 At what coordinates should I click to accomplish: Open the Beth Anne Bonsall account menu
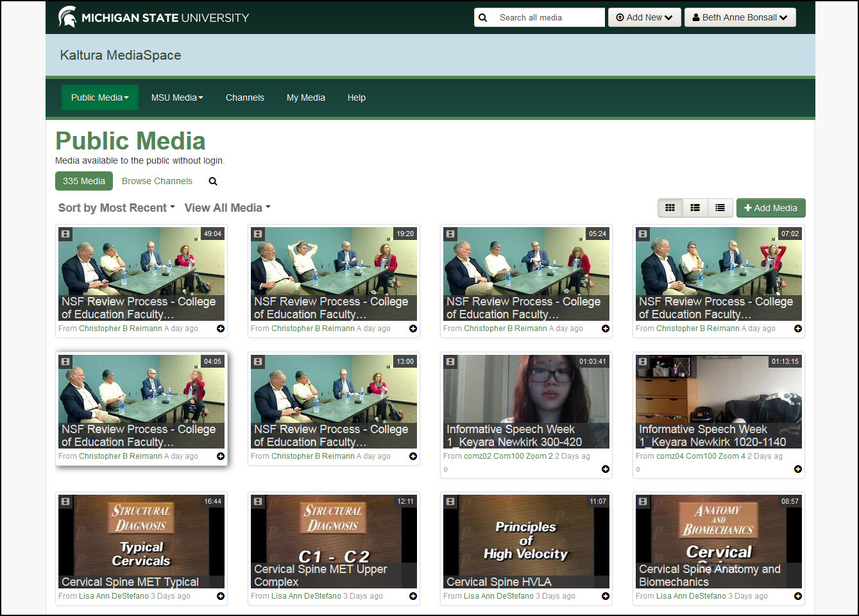(x=740, y=17)
